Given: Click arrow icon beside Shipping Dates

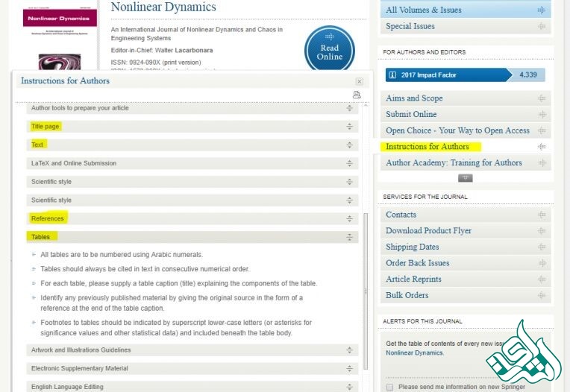Looking at the screenshot, I should pos(542,247).
